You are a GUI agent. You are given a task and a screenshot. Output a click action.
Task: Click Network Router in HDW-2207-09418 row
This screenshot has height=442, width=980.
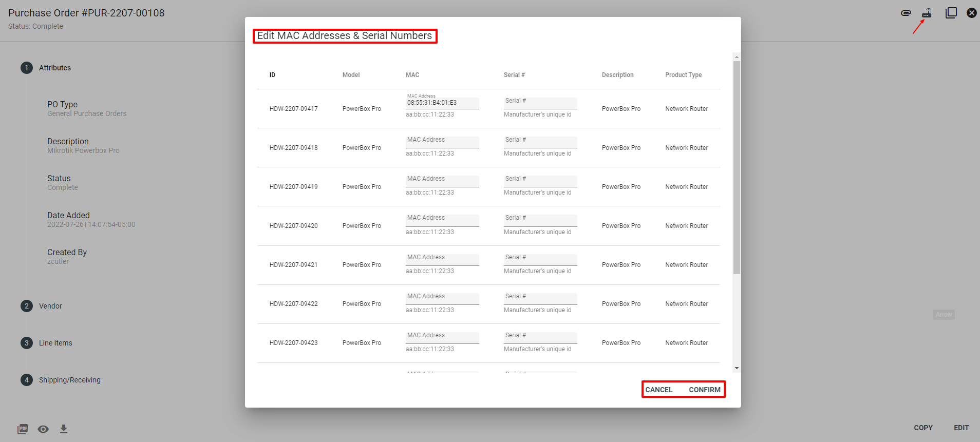(686, 148)
